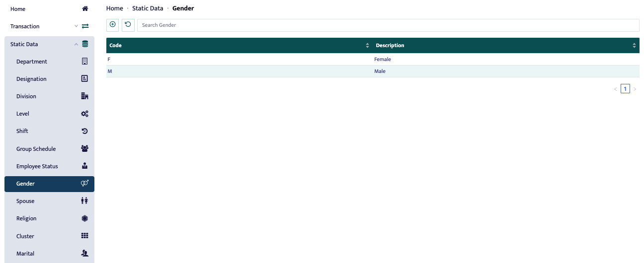Refresh the gender list

128,25
